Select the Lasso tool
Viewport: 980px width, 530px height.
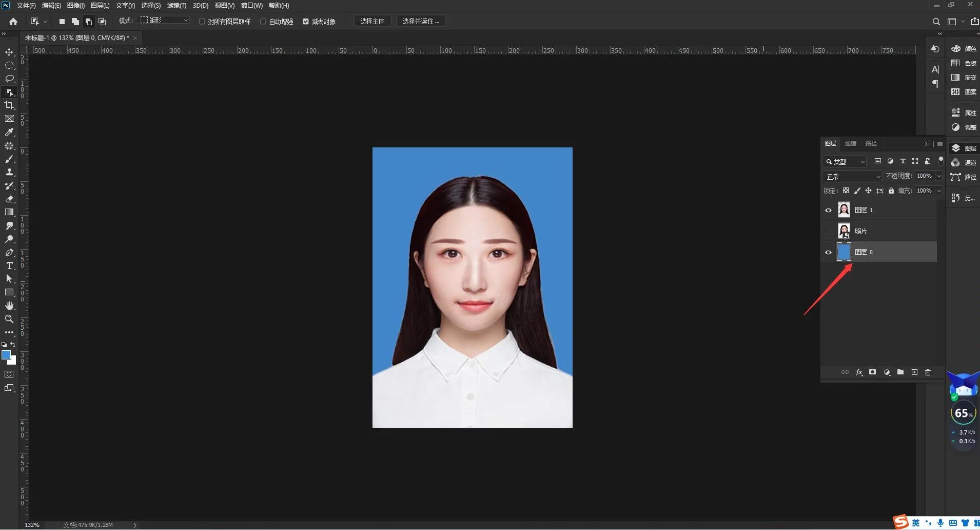9,79
